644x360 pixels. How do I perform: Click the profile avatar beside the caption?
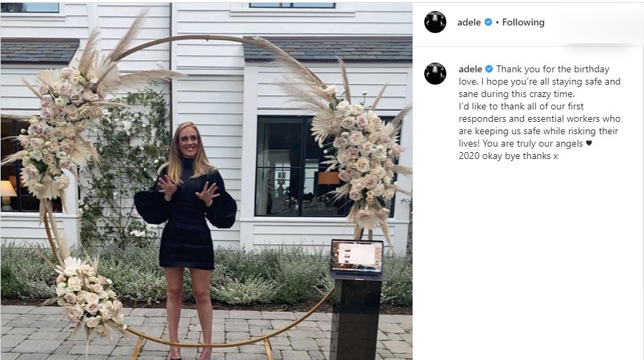click(435, 74)
